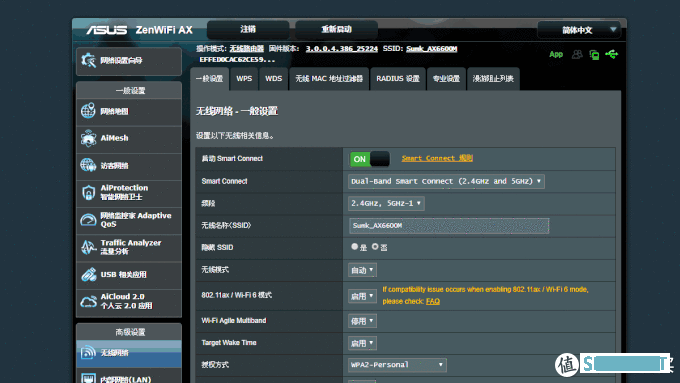Open the wireless mode dropdown
The width and height of the screenshot is (680, 383).
click(362, 270)
